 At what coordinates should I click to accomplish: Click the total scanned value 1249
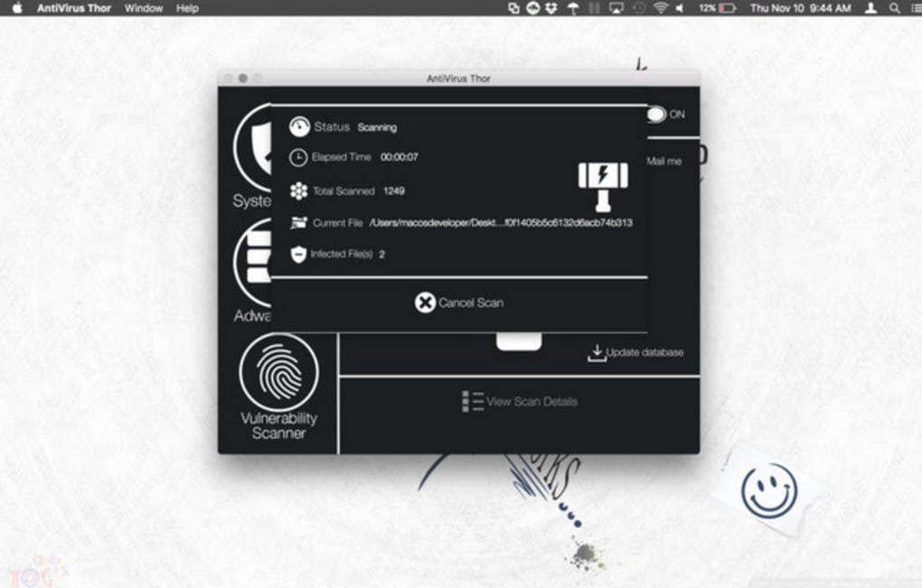pos(393,191)
